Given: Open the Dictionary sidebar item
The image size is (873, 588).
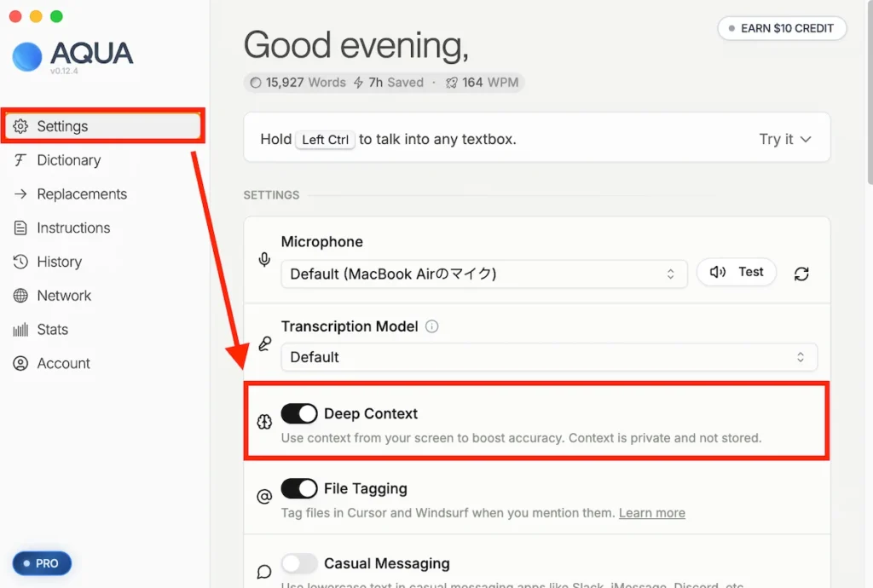Looking at the screenshot, I should (68, 160).
